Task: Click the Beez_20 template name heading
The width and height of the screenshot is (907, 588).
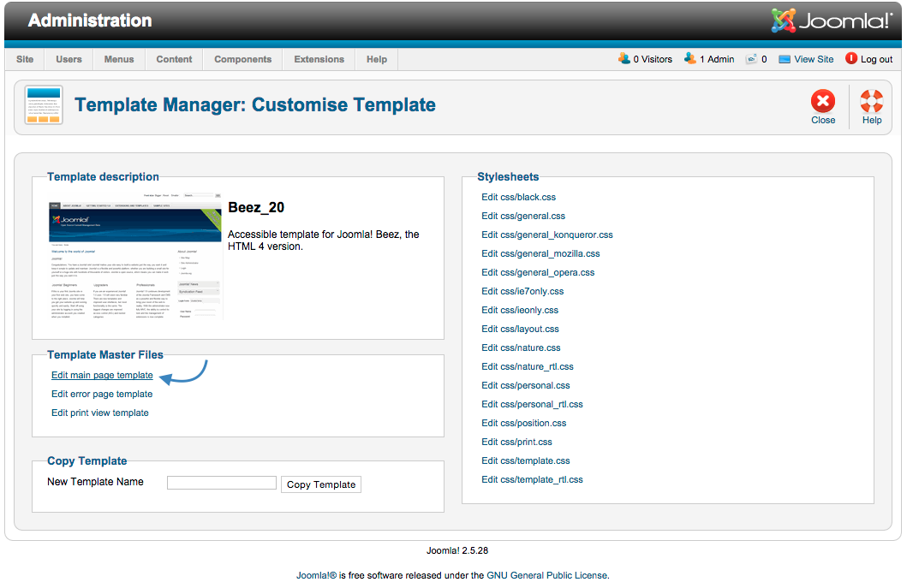Action: click(x=256, y=208)
